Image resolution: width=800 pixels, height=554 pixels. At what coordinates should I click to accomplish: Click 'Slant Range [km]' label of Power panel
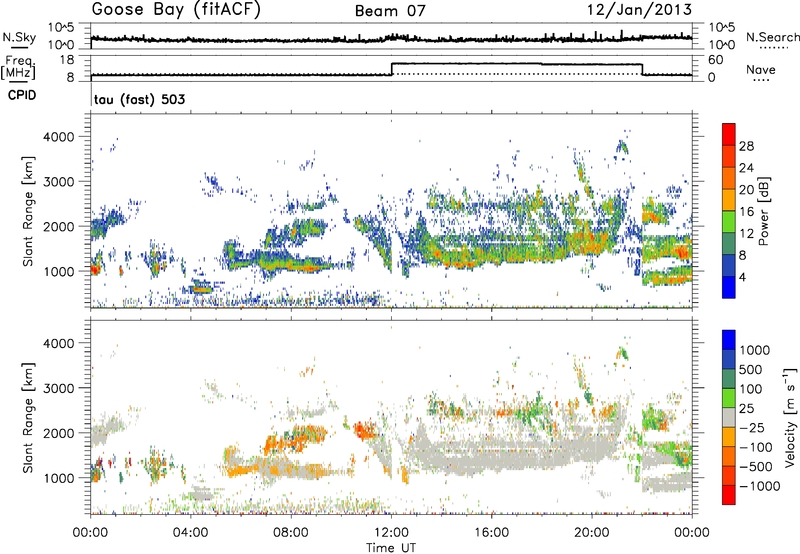28,211
